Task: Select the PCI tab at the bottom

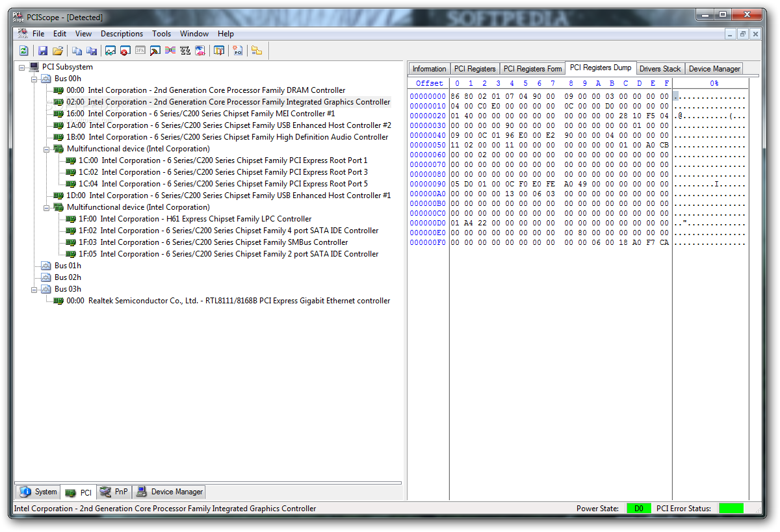Action: pos(79,492)
